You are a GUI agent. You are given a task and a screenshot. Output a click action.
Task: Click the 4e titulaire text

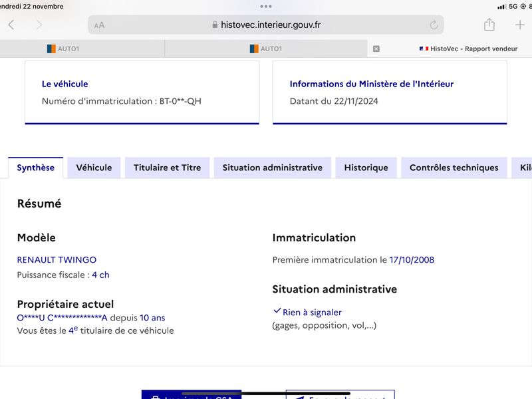pyautogui.click(x=121, y=331)
